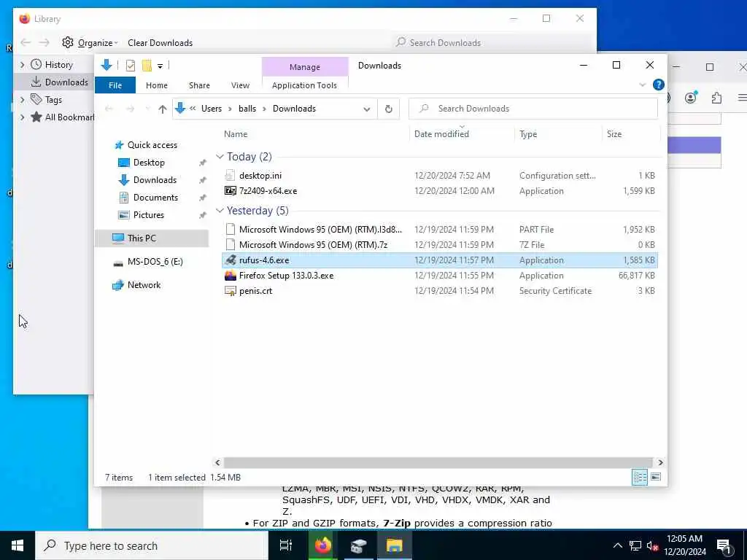The width and height of the screenshot is (747, 560).
Task: Click the taskbar search box
Action: [152, 545]
